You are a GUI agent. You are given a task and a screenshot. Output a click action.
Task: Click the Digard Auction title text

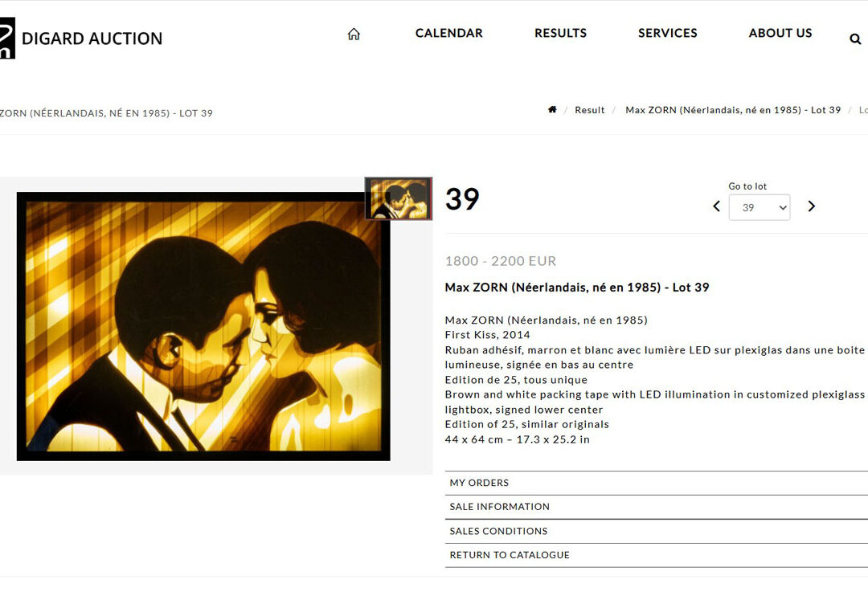(x=92, y=39)
